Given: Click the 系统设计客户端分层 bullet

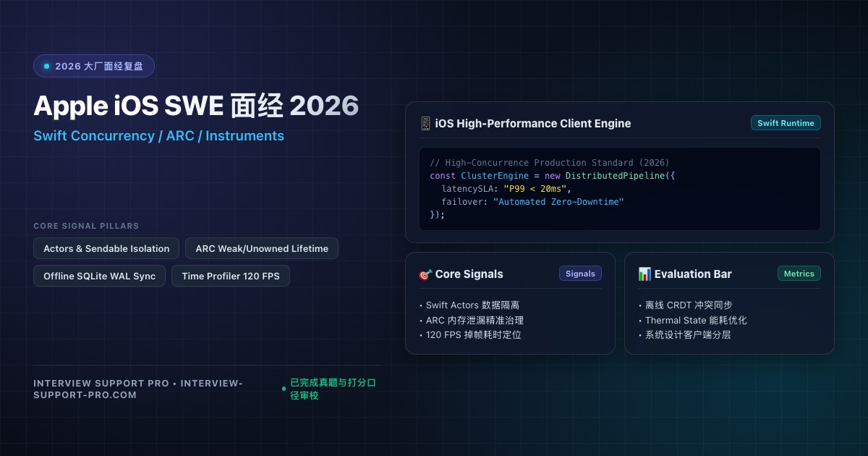Looking at the screenshot, I should pos(684,334).
